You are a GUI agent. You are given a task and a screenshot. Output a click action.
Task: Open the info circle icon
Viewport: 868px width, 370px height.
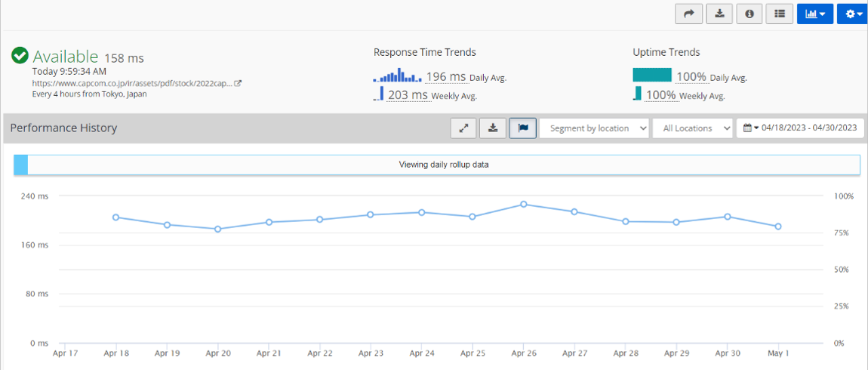750,14
